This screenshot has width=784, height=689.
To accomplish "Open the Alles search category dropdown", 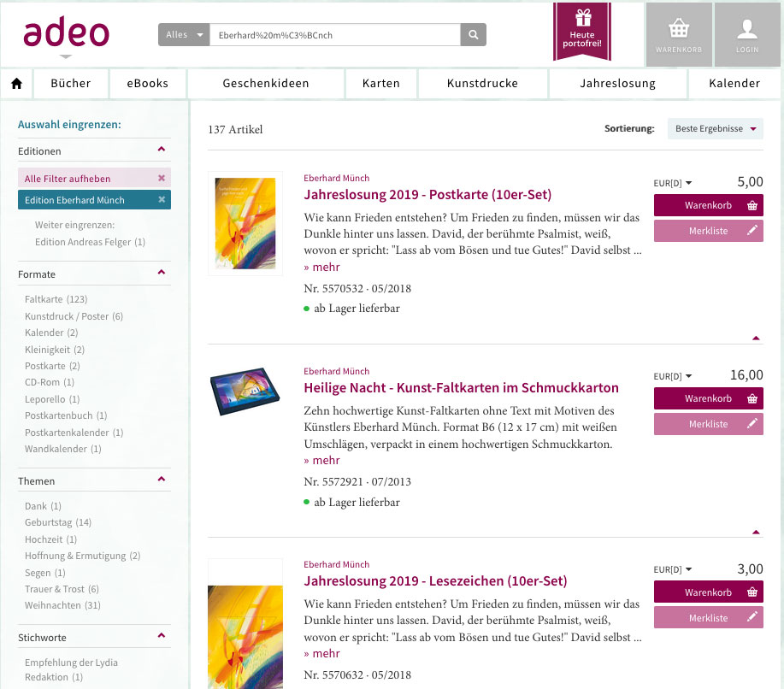I will point(184,35).
